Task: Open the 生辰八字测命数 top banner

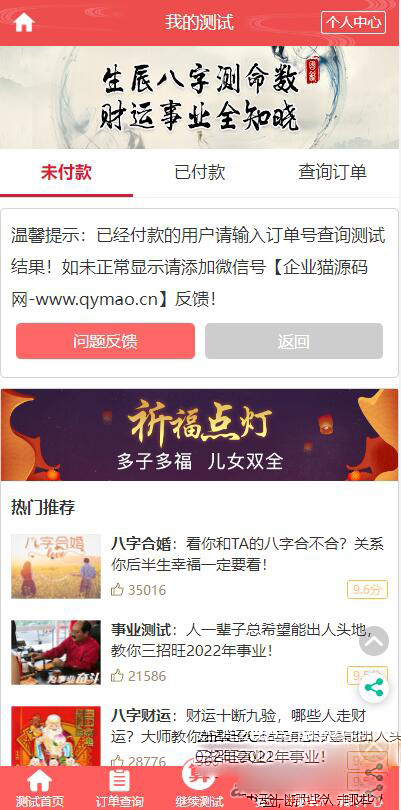Action: 199,98
